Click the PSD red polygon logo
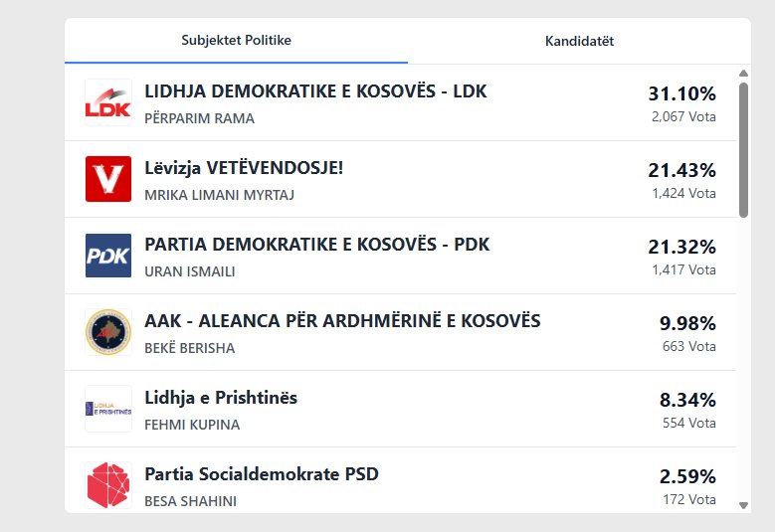Image resolution: width=775 pixels, height=532 pixels. pyautogui.click(x=108, y=484)
